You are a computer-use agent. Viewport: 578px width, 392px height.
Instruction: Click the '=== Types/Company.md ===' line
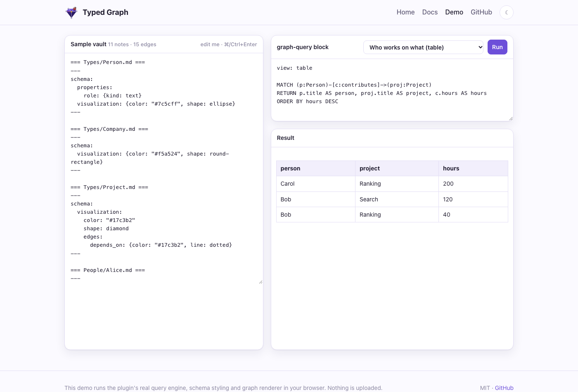(109, 129)
